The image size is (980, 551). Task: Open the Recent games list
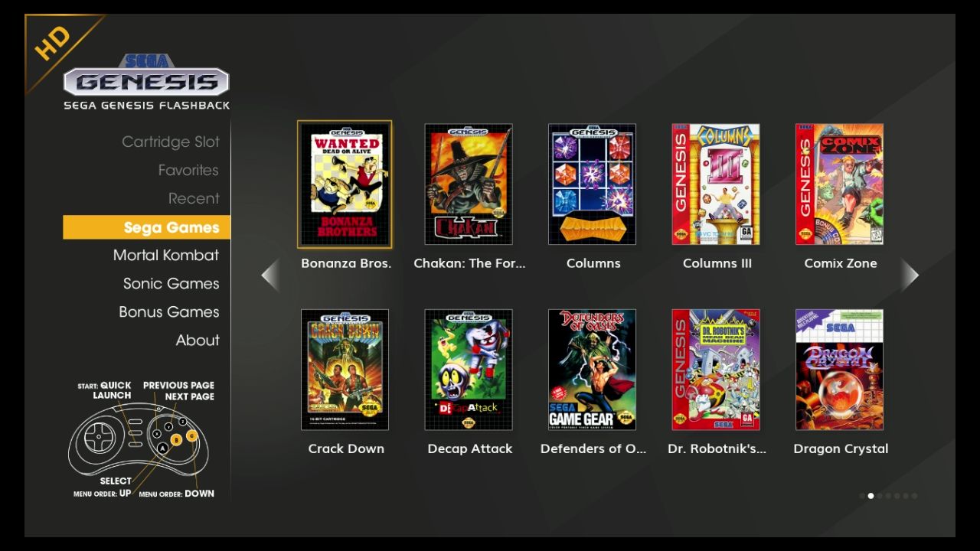tap(194, 198)
